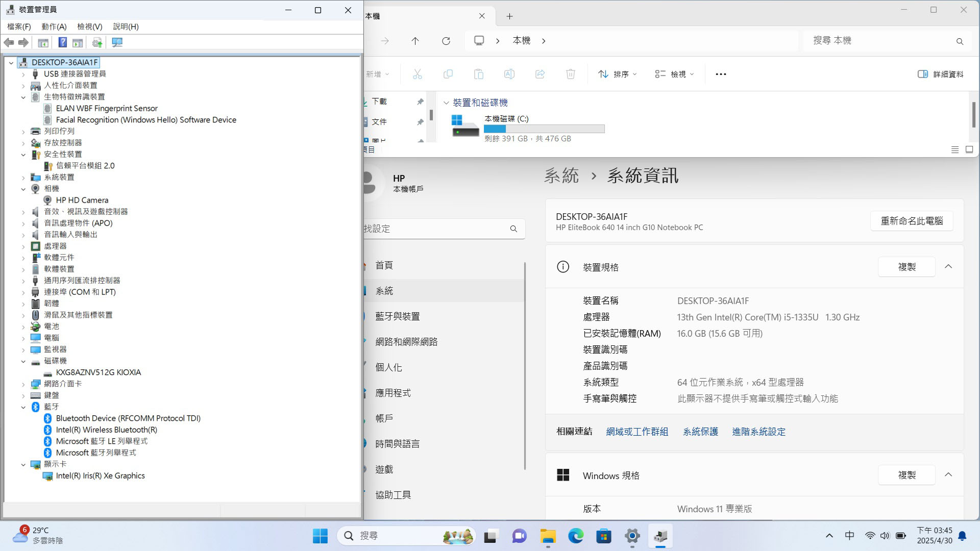Open the 說明(H) menu

coord(126,27)
